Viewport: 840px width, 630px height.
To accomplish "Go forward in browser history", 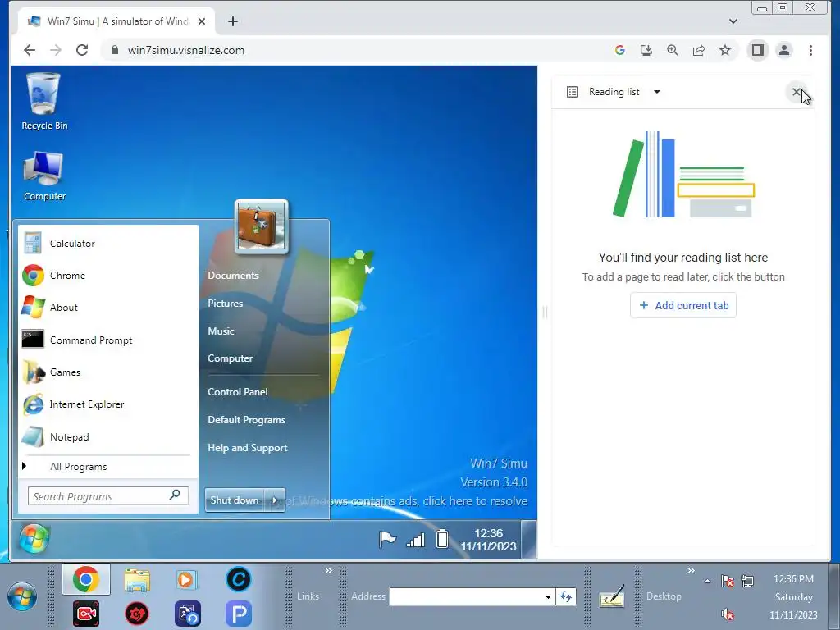I will point(56,50).
